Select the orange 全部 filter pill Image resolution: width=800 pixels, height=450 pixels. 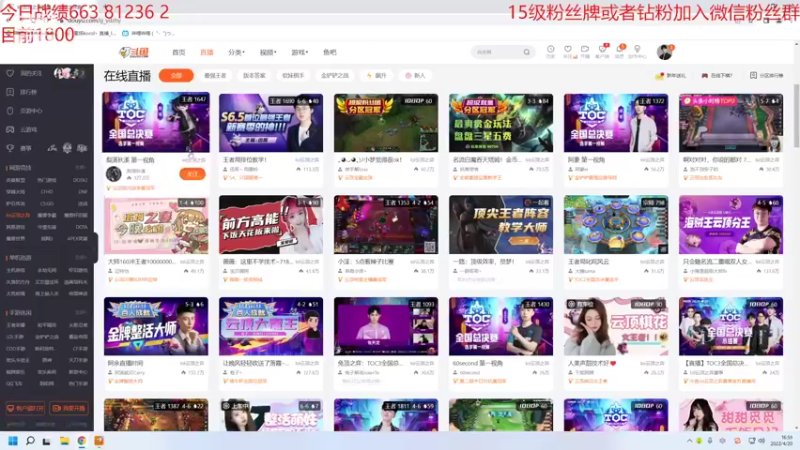pos(176,76)
